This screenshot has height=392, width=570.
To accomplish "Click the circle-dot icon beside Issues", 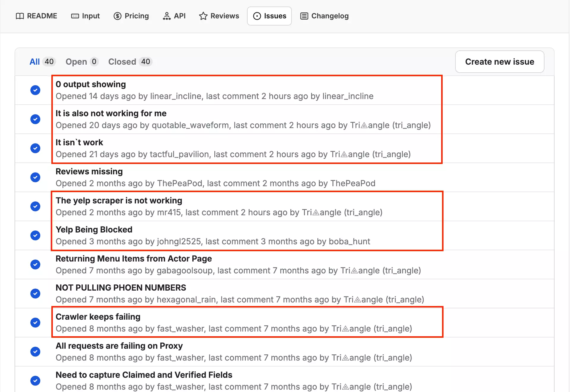I will click(257, 16).
